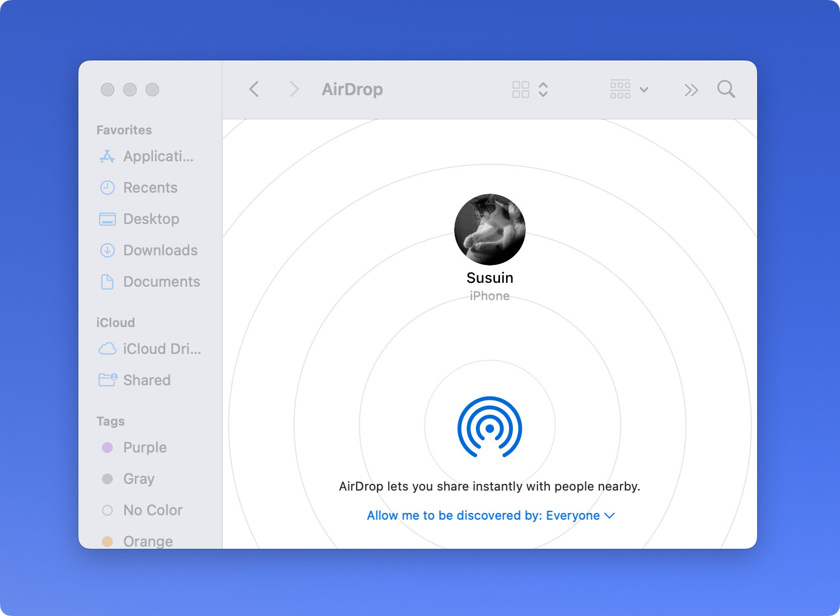Close the Finder window
Viewport: 840px width, 616px height.
108,90
